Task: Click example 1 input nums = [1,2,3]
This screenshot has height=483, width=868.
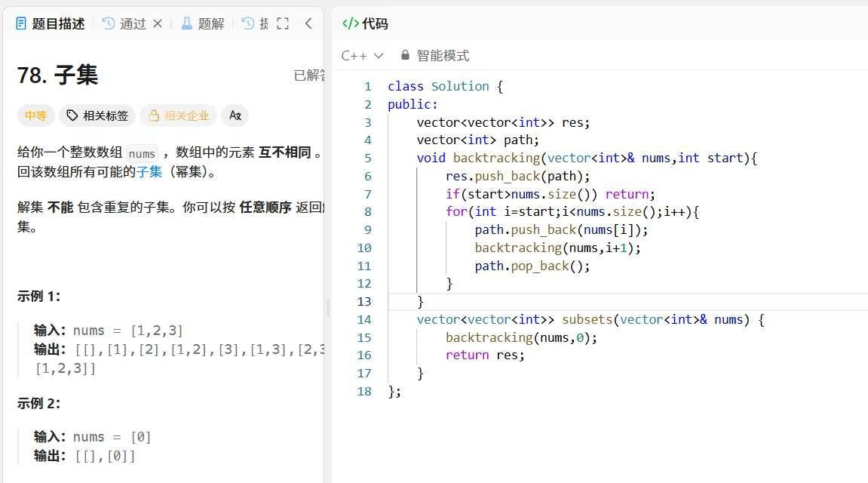Action: click(x=128, y=331)
